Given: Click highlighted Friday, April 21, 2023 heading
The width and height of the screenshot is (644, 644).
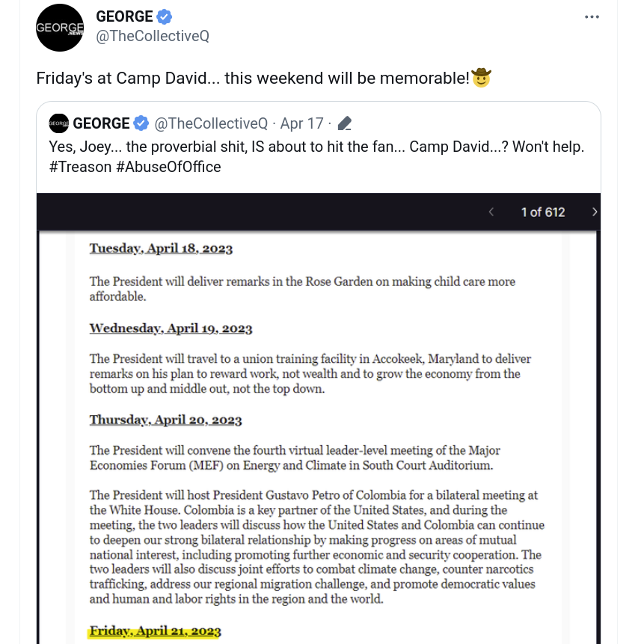Looking at the screenshot, I should [x=156, y=631].
